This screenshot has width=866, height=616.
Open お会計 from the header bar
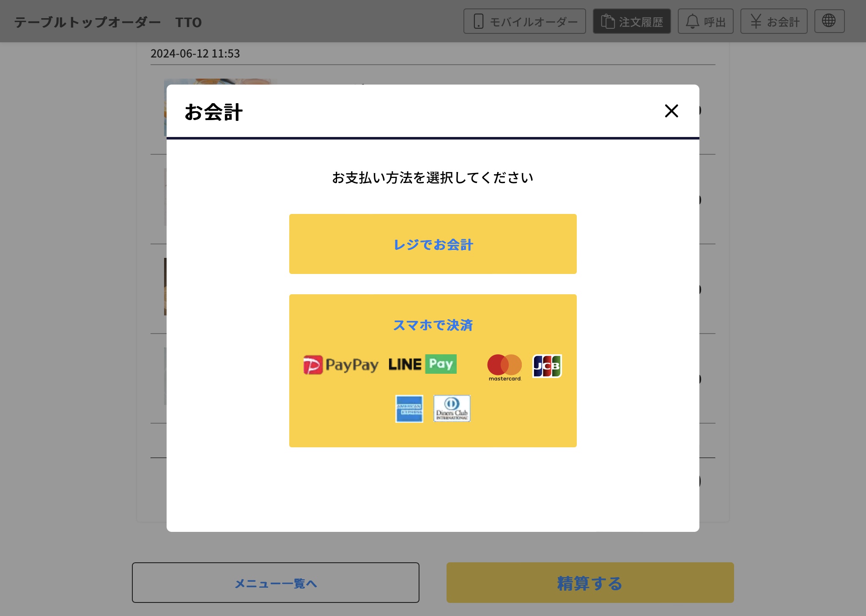tap(774, 21)
